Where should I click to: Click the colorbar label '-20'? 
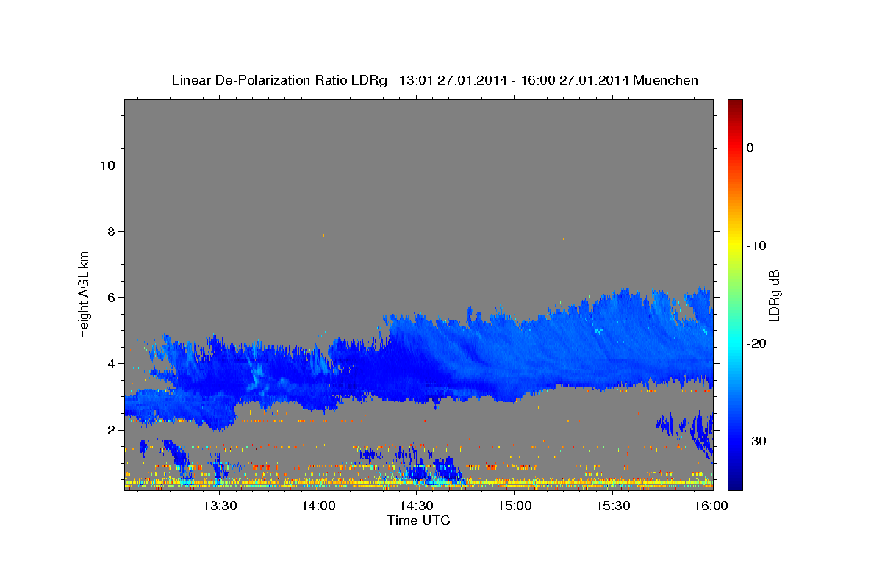coord(756,343)
